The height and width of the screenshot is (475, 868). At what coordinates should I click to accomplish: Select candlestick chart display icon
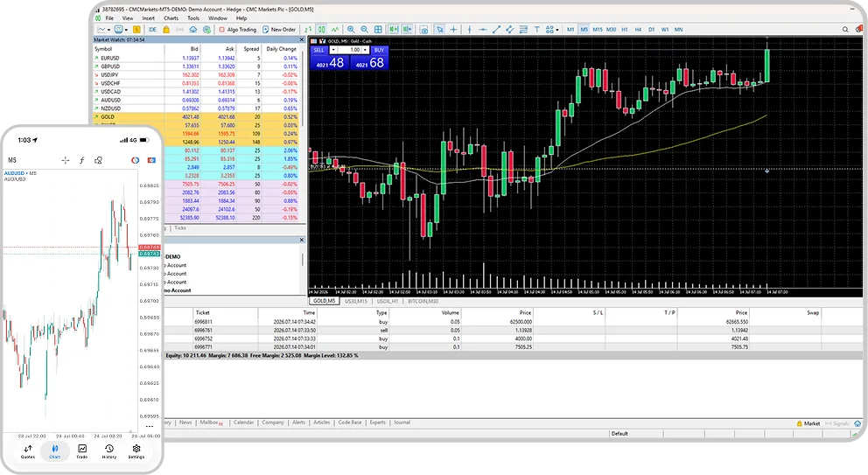click(322, 30)
